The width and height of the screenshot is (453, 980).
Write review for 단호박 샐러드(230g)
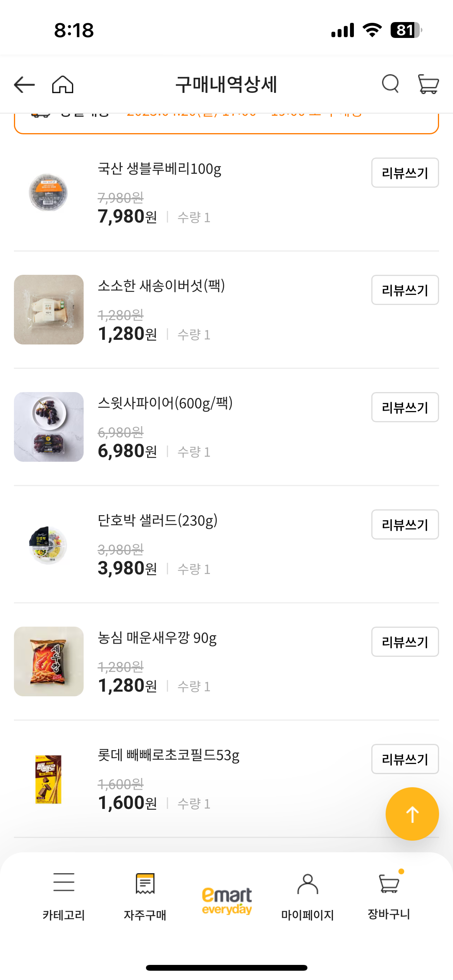405,524
